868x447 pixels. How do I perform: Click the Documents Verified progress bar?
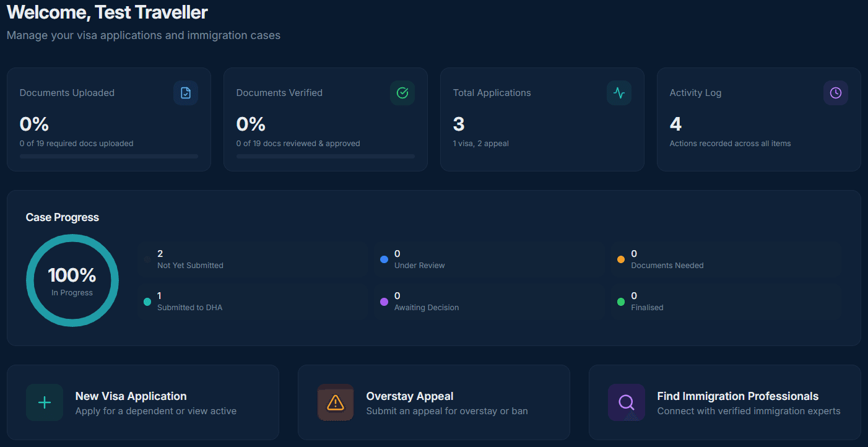(x=326, y=157)
